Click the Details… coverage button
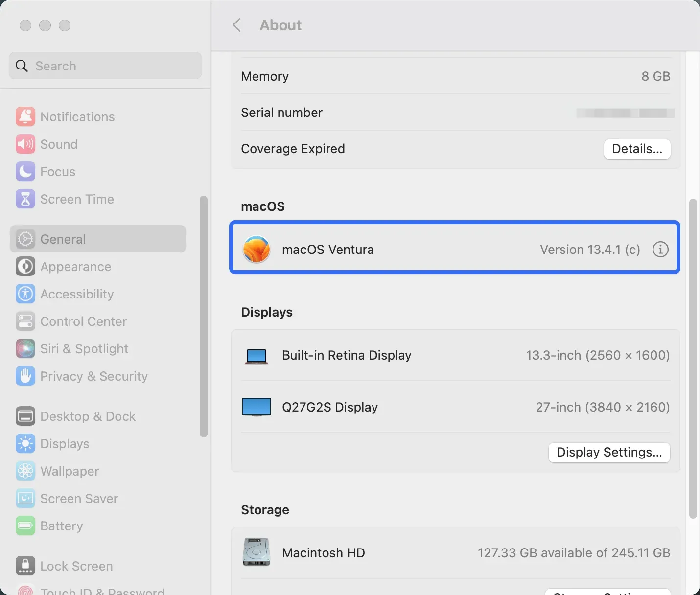 tap(637, 149)
